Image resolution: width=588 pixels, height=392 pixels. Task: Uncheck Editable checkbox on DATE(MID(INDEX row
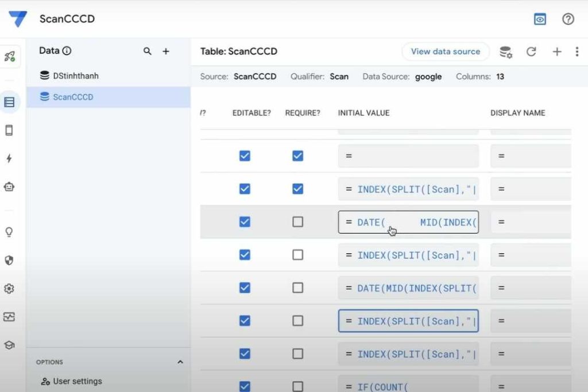tap(245, 288)
